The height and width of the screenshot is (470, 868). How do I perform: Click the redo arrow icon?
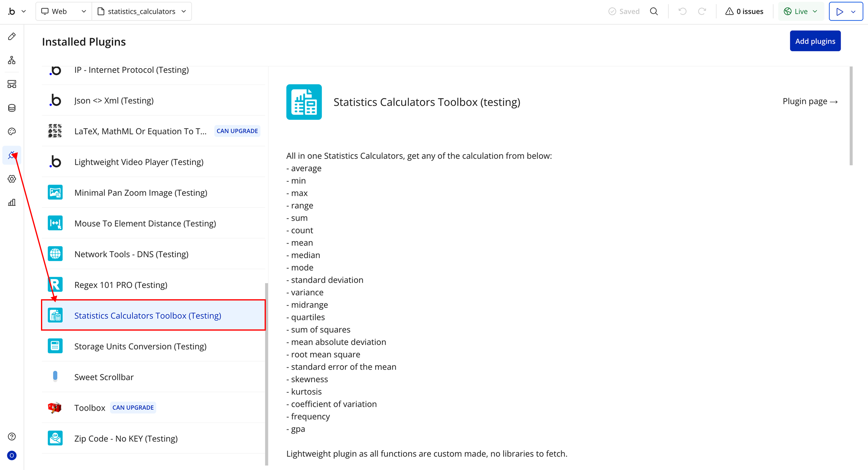pyautogui.click(x=702, y=11)
